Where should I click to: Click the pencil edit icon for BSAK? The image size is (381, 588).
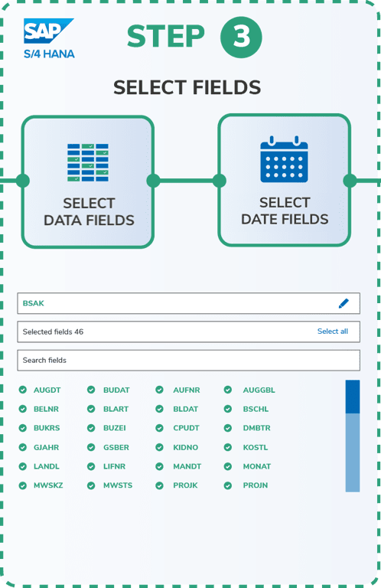344,303
